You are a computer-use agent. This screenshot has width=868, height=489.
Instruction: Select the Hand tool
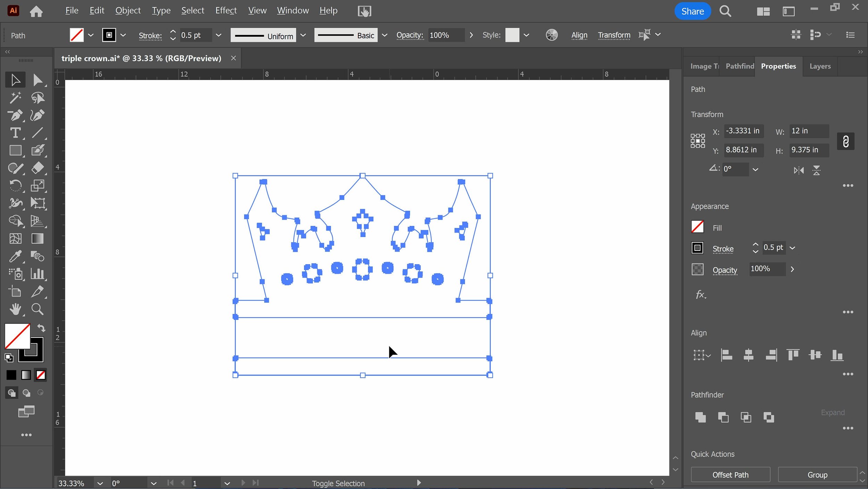pos(15,309)
